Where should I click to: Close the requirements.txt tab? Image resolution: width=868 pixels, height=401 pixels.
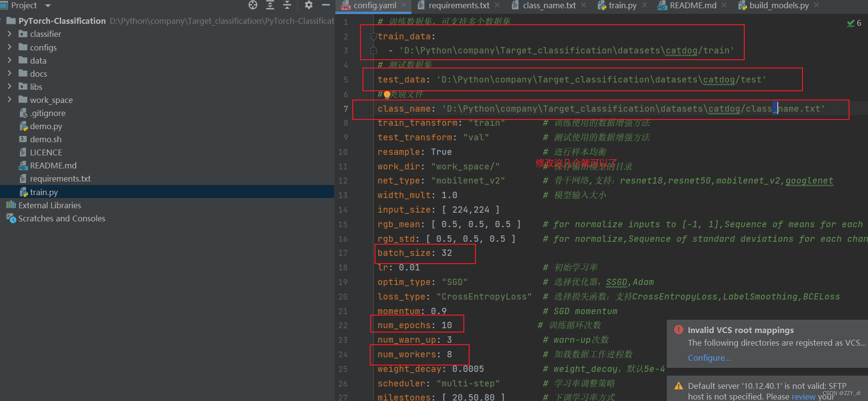click(x=497, y=5)
